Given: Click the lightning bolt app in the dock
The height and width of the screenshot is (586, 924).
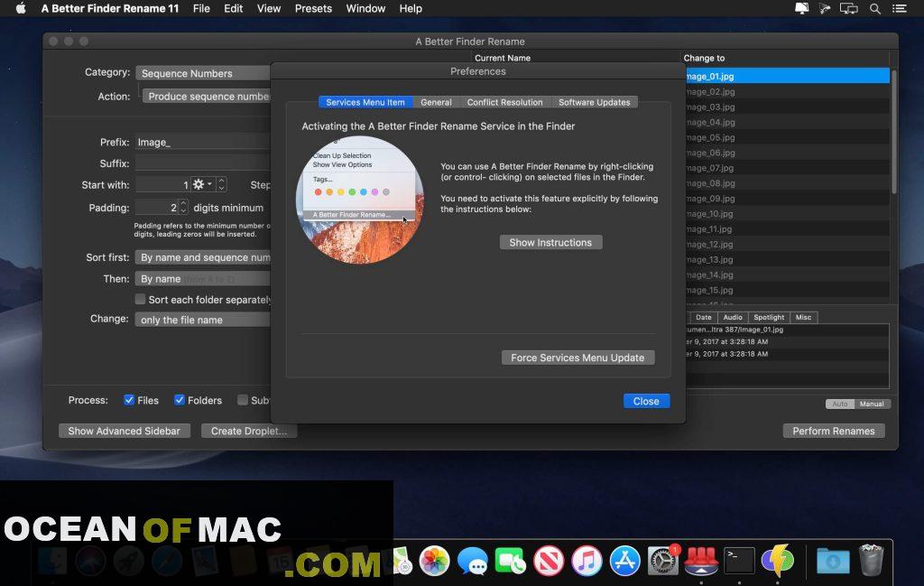Looking at the screenshot, I should [777, 560].
